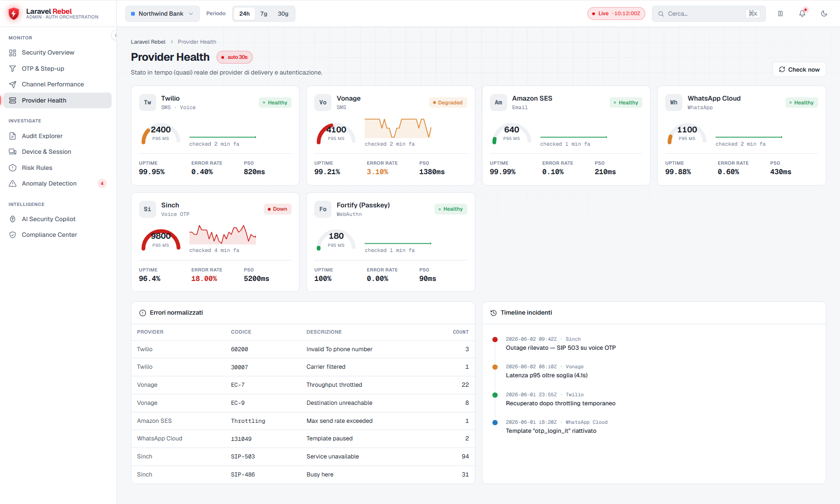Image resolution: width=840 pixels, height=504 pixels.
Task: Click the Compliance Center shield icon
Action: (x=13, y=235)
